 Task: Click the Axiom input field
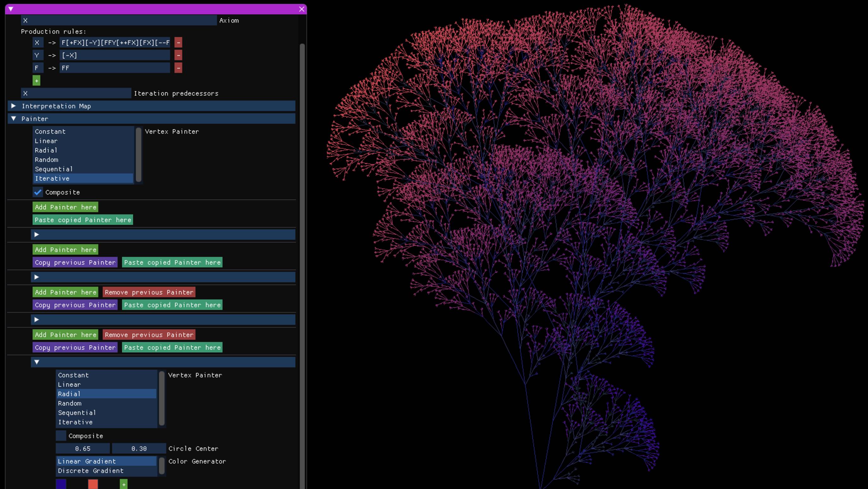(119, 20)
